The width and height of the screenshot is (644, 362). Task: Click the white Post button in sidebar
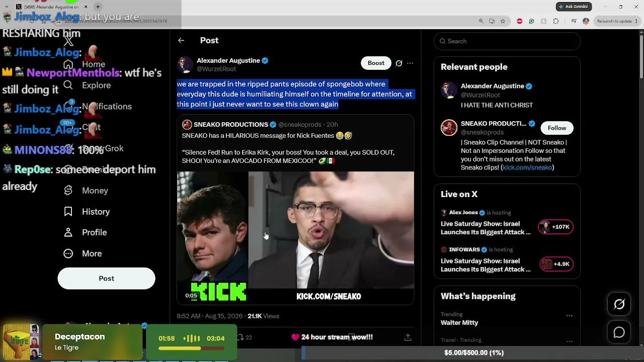click(106, 279)
